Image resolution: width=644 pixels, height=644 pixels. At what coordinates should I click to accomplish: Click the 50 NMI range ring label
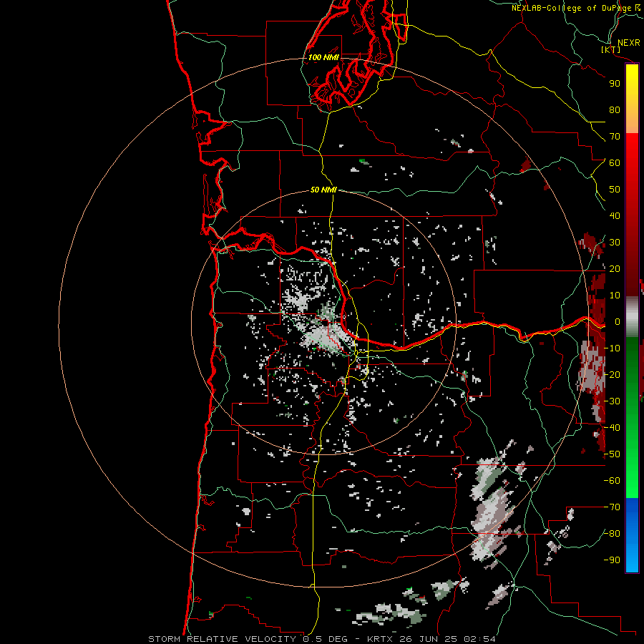point(323,190)
